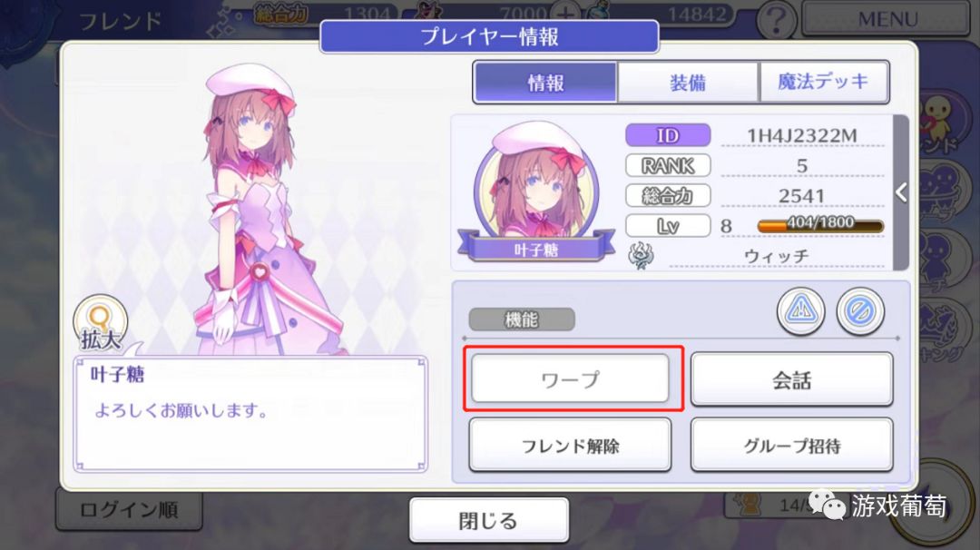Screen dimensions: 980x550
Task: Click the Lv experience progress bar
Action: [820, 225]
